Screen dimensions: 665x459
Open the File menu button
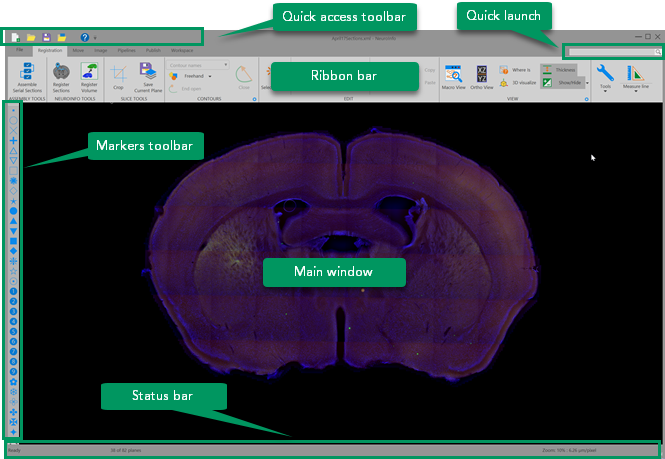coord(19,48)
